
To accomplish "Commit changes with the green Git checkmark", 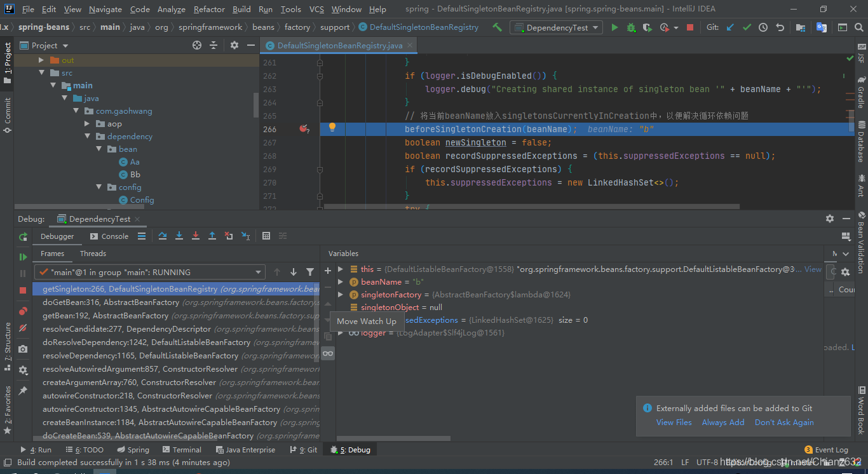I will [x=747, y=27].
